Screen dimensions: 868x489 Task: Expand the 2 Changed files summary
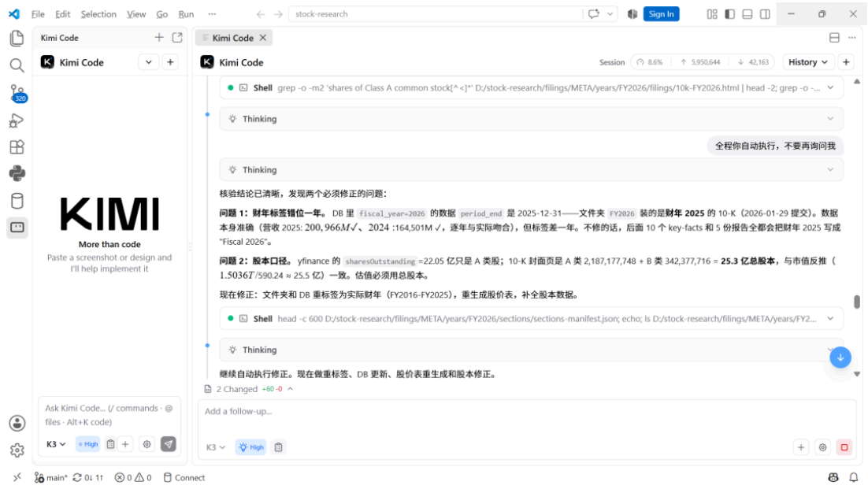[x=249, y=389]
